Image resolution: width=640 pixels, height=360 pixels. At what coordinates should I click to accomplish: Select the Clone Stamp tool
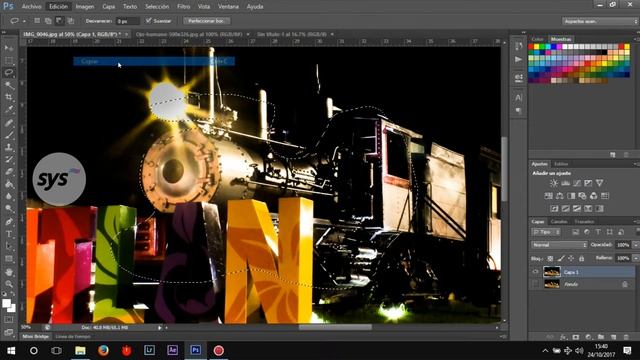coord(9,147)
